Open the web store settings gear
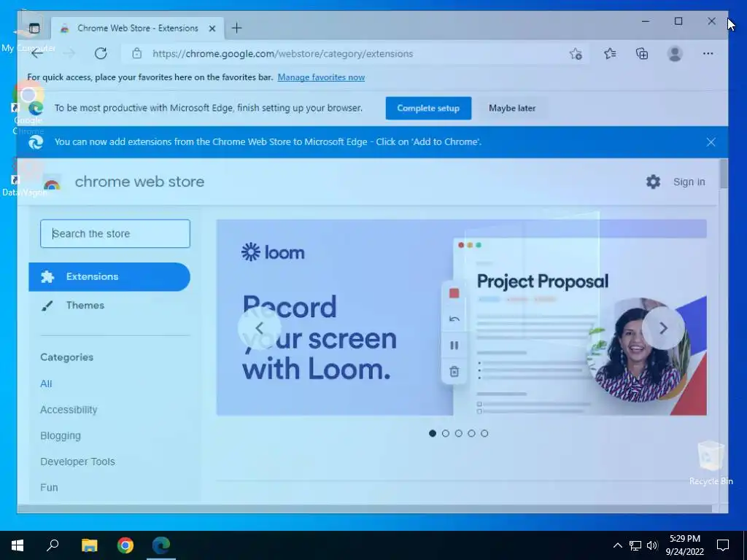The width and height of the screenshot is (747, 560). 653,182
